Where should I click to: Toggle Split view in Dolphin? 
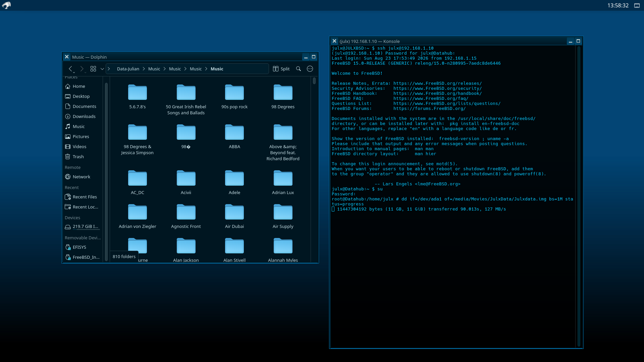[281, 69]
